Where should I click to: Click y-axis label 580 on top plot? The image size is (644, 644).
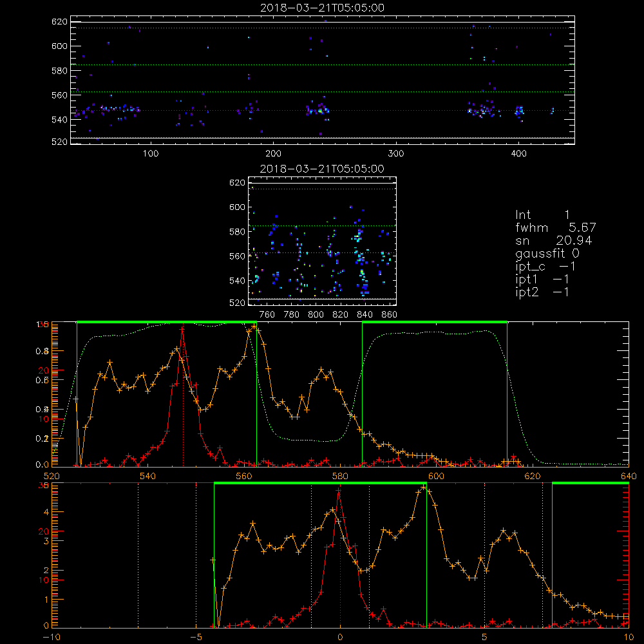pos(59,71)
